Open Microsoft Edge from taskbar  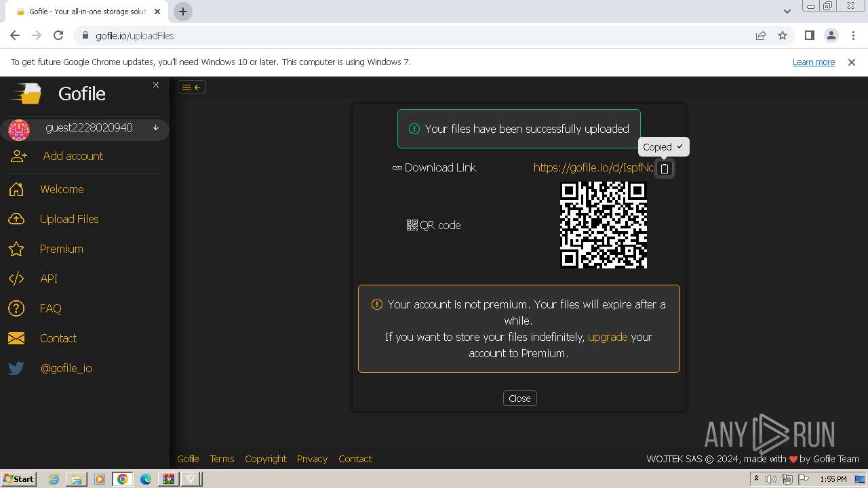(x=145, y=479)
